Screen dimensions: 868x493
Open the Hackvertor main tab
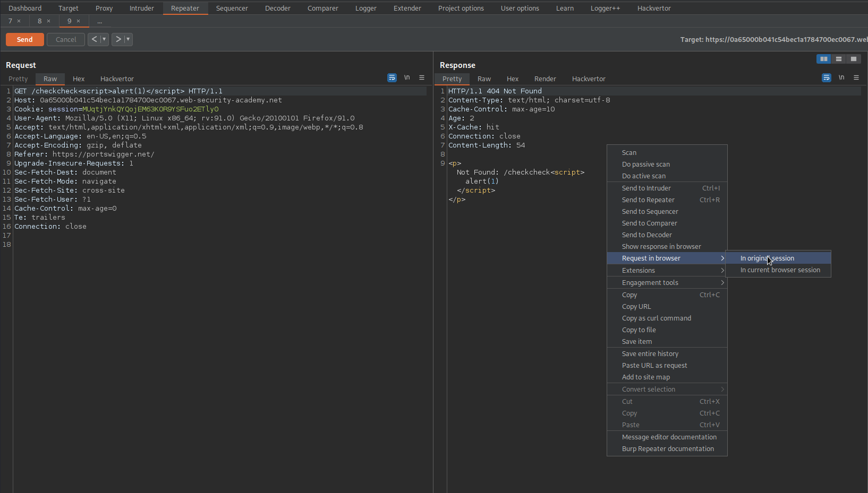pos(654,8)
